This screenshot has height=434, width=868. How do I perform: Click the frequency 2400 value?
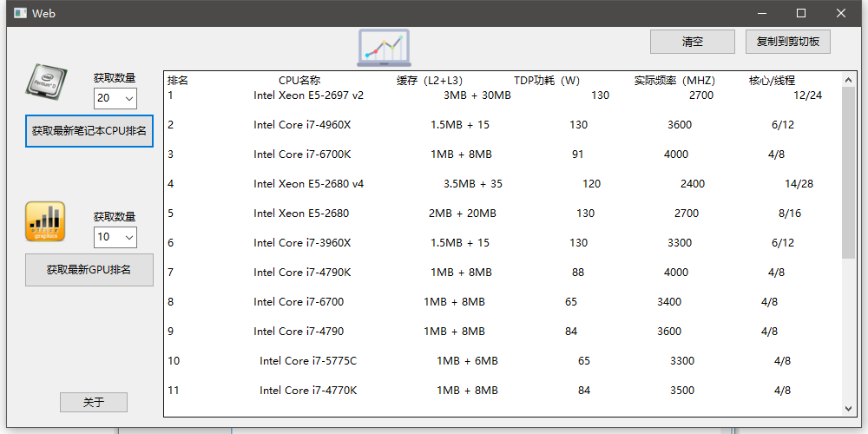click(x=693, y=184)
